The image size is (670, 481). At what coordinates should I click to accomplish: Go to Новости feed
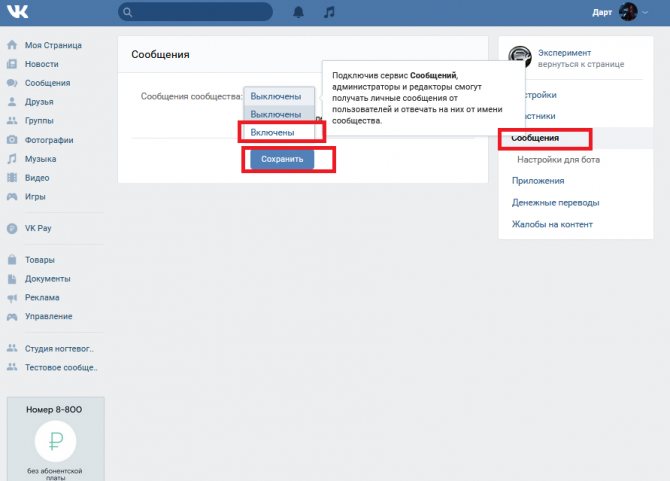click(x=41, y=64)
